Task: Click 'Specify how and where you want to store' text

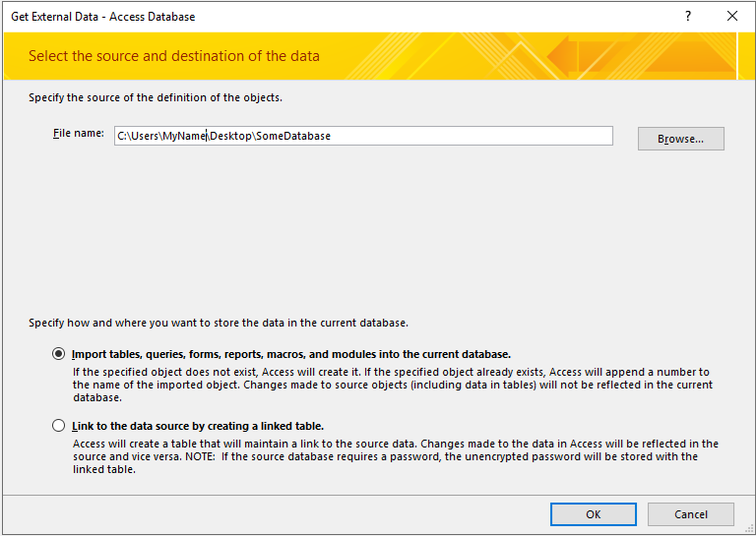Action: tap(219, 323)
